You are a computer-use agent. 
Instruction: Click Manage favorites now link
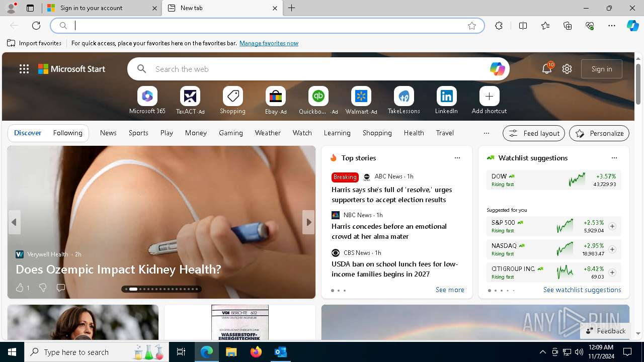(269, 43)
